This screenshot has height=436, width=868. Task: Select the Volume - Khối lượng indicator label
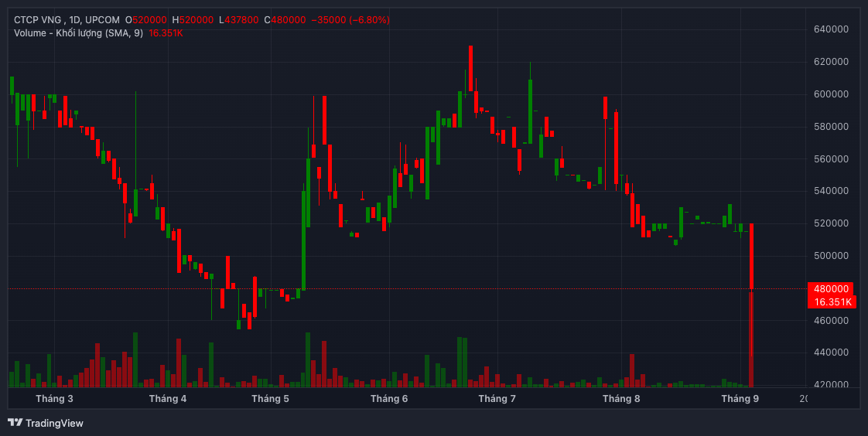(78, 32)
